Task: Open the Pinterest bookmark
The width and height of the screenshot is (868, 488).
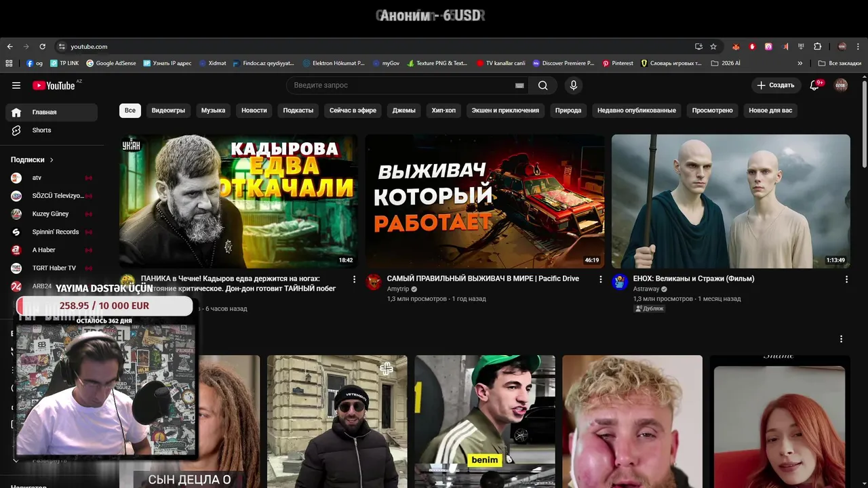Action: (x=618, y=63)
